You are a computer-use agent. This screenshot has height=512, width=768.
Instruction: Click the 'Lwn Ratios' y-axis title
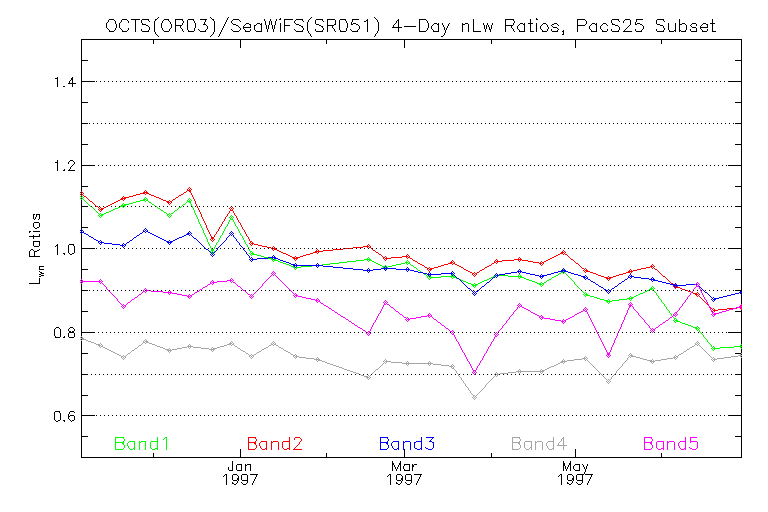[36, 248]
